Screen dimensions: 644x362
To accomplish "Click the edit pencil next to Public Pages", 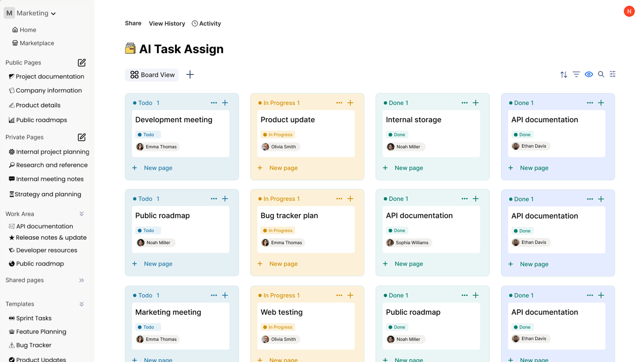I will point(82,63).
